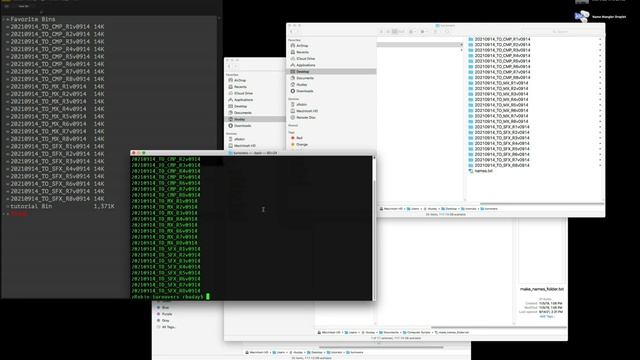Open the Arrange dropdown in front Finder toolbar
The image size is (640, 360).
412,31
